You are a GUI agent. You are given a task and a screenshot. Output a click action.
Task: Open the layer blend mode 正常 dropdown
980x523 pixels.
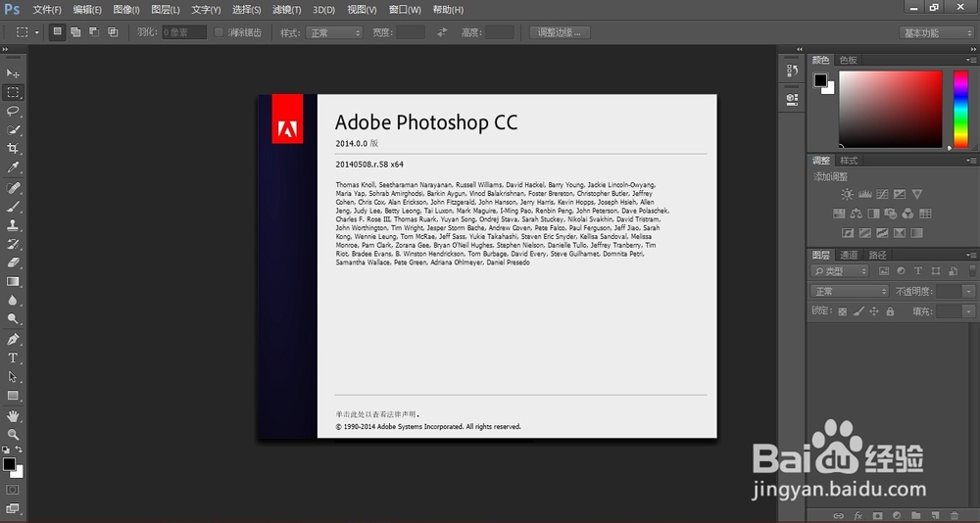coord(849,291)
